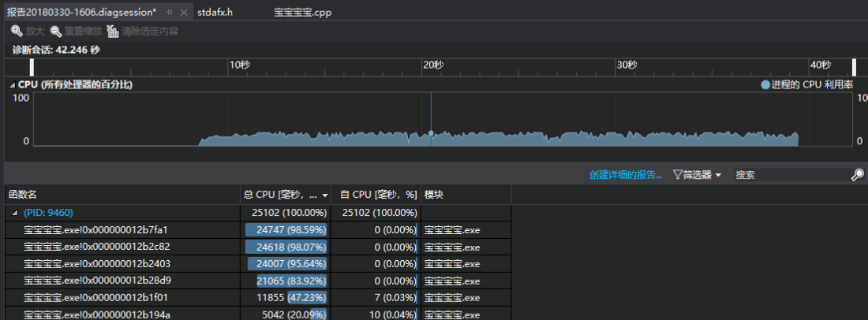
Task: Collapse the PID: 9460 tree node
Action: coord(14,213)
